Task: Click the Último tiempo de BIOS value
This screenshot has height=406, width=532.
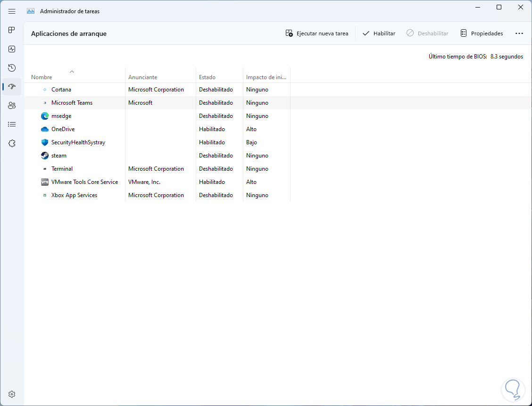Action: tap(507, 57)
